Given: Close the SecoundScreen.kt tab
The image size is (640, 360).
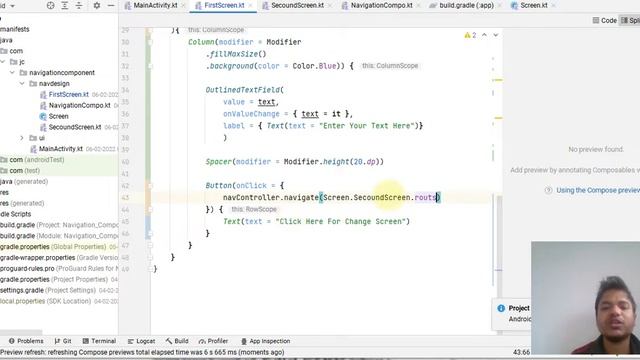Looking at the screenshot, I should [329, 6].
